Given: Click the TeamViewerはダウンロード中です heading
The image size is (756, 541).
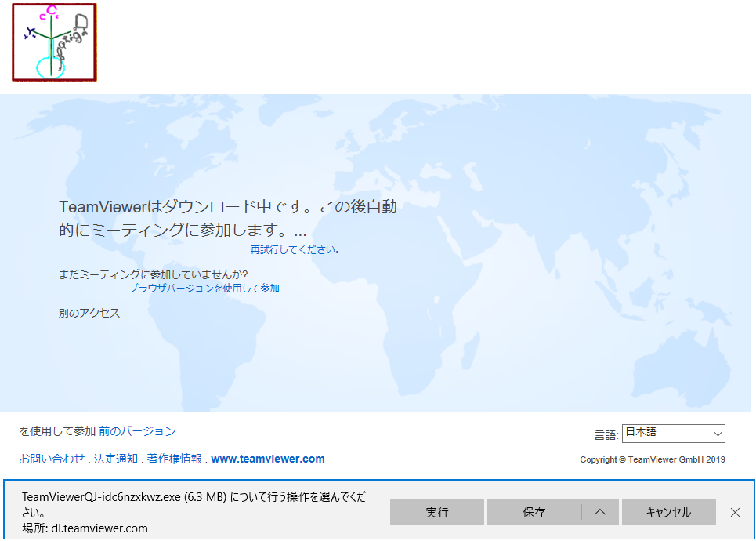Looking at the screenshot, I should coord(228,218).
